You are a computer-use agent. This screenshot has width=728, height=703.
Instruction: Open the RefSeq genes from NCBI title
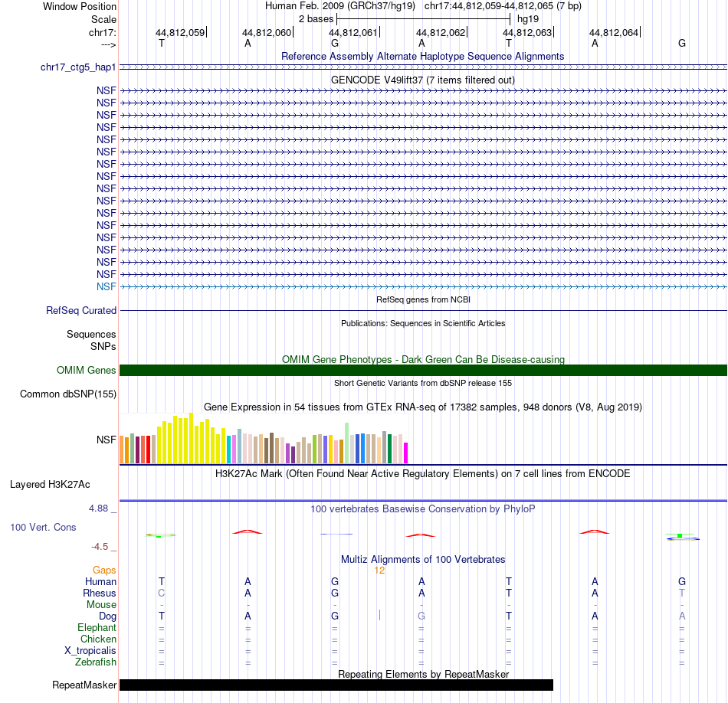[423, 299]
